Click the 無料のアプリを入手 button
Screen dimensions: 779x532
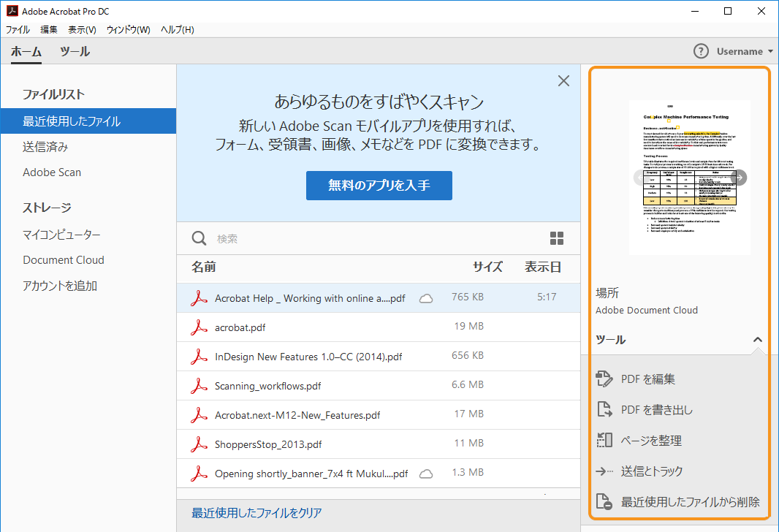(x=379, y=186)
